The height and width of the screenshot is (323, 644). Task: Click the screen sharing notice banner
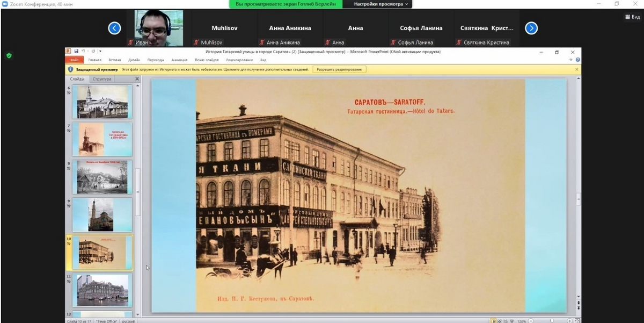pos(286,4)
